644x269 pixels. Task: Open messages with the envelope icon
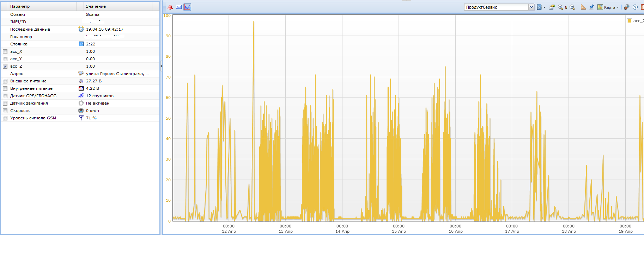179,7
